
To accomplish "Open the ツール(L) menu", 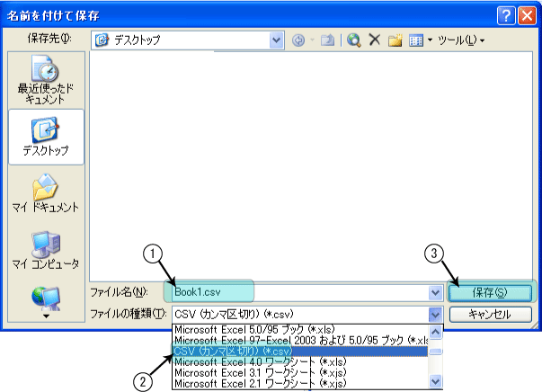I will click(461, 40).
